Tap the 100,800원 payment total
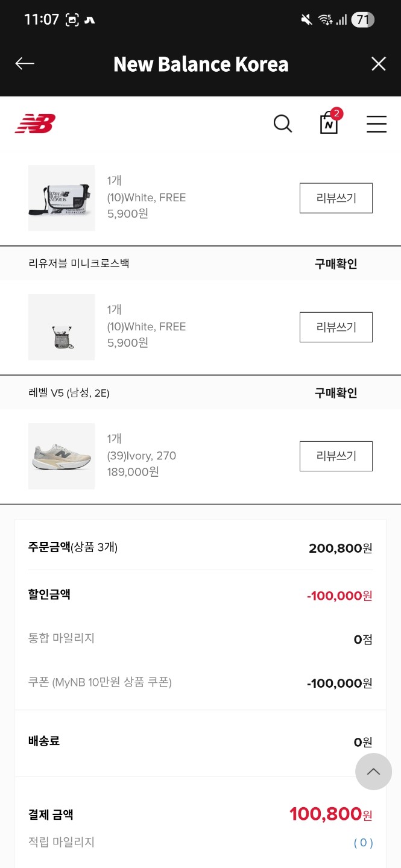This screenshot has width=401, height=868. pyautogui.click(x=330, y=814)
